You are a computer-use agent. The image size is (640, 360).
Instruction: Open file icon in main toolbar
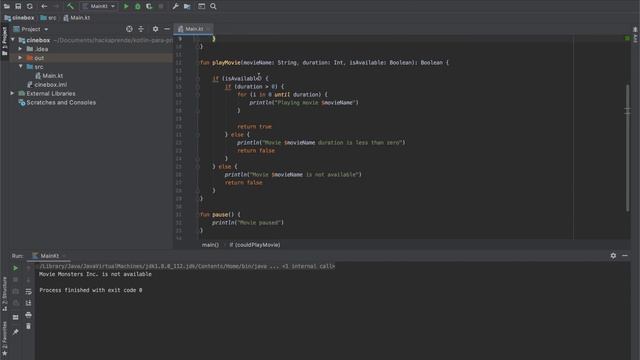click(x=7, y=6)
